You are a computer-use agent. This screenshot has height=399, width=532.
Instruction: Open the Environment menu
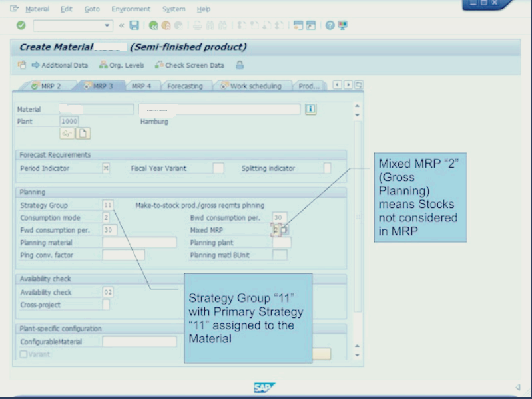click(131, 9)
